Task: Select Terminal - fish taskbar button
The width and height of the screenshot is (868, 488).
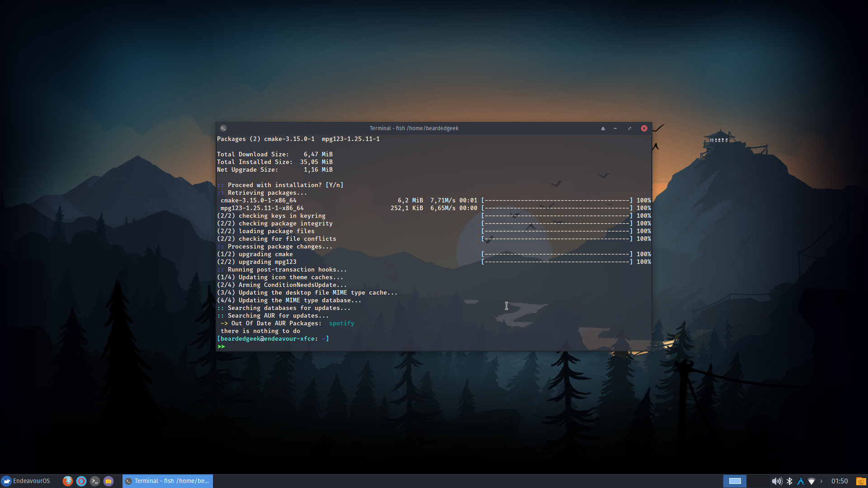Action: pos(168,481)
